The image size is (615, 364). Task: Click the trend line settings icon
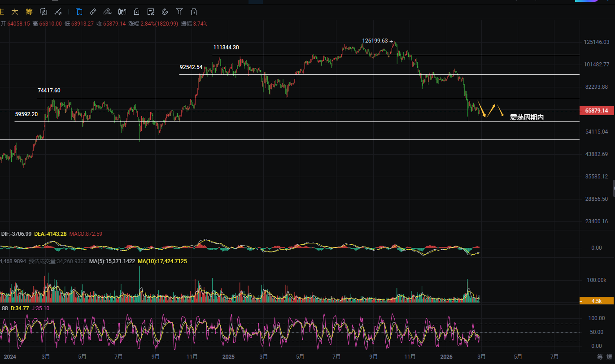tap(58, 12)
